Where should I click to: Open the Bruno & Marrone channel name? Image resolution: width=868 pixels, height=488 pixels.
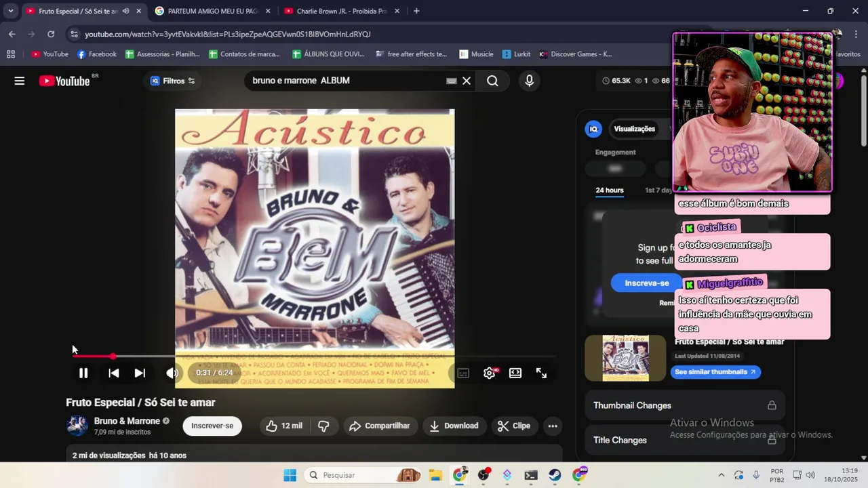tap(127, 421)
